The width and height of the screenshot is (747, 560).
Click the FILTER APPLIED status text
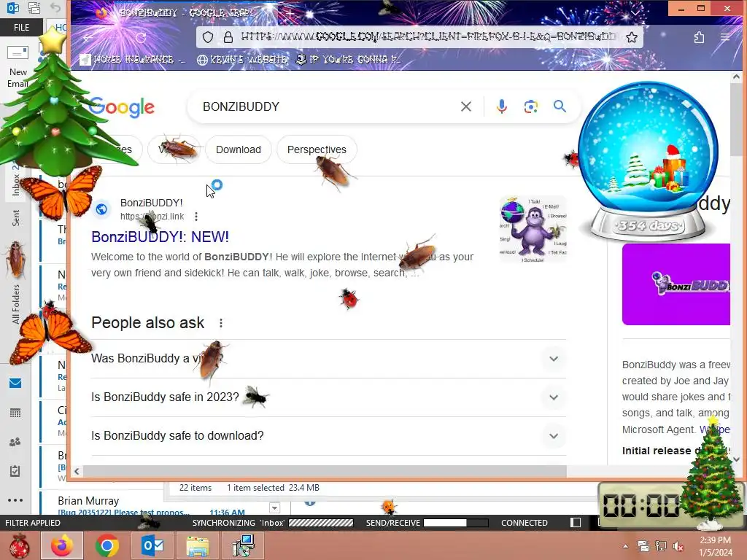(x=33, y=523)
